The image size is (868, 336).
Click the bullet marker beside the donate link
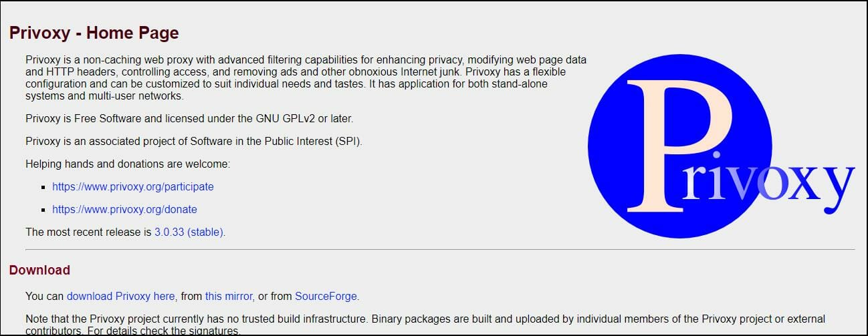pyautogui.click(x=43, y=210)
